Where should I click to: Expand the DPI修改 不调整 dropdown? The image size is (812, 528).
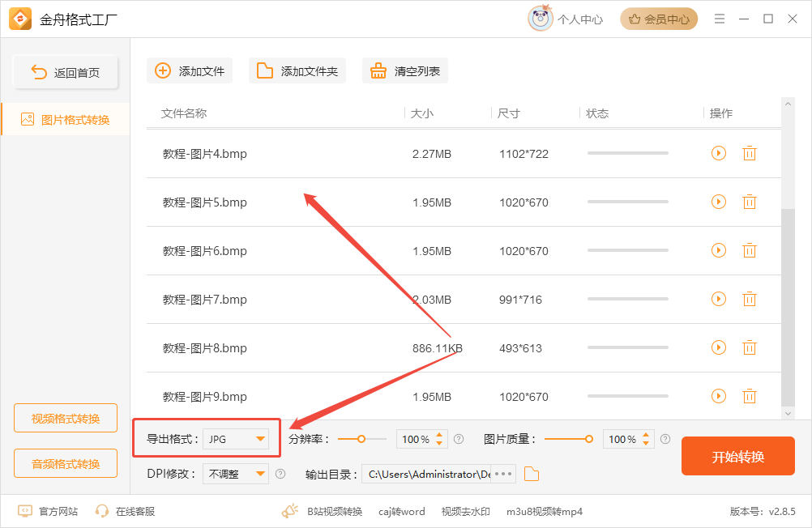coord(236,474)
